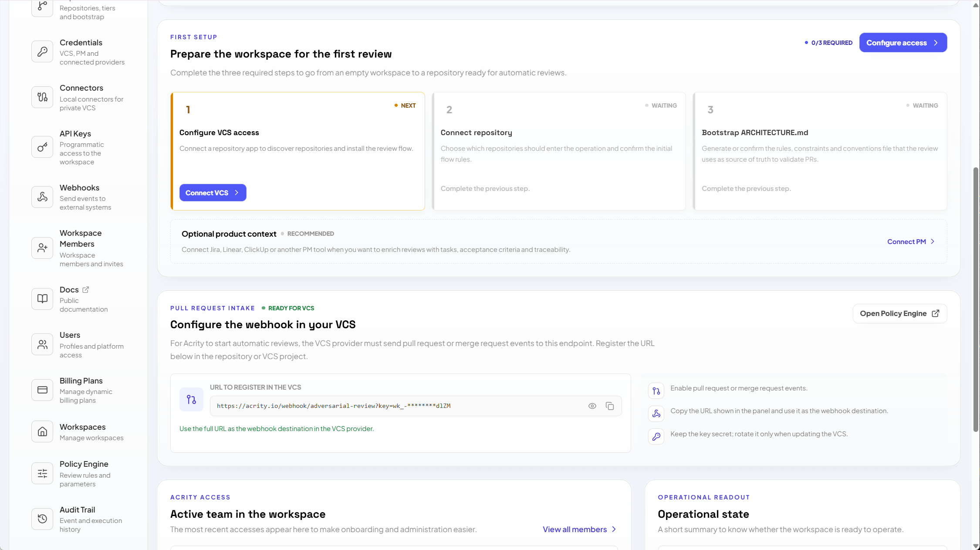Click the WAITING label on step 2
980x550 pixels.
coord(661,105)
